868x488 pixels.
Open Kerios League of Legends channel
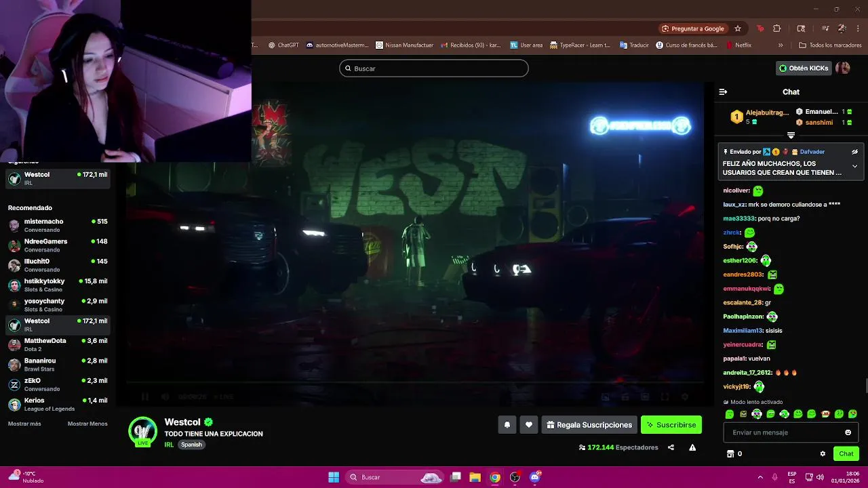tap(58, 404)
